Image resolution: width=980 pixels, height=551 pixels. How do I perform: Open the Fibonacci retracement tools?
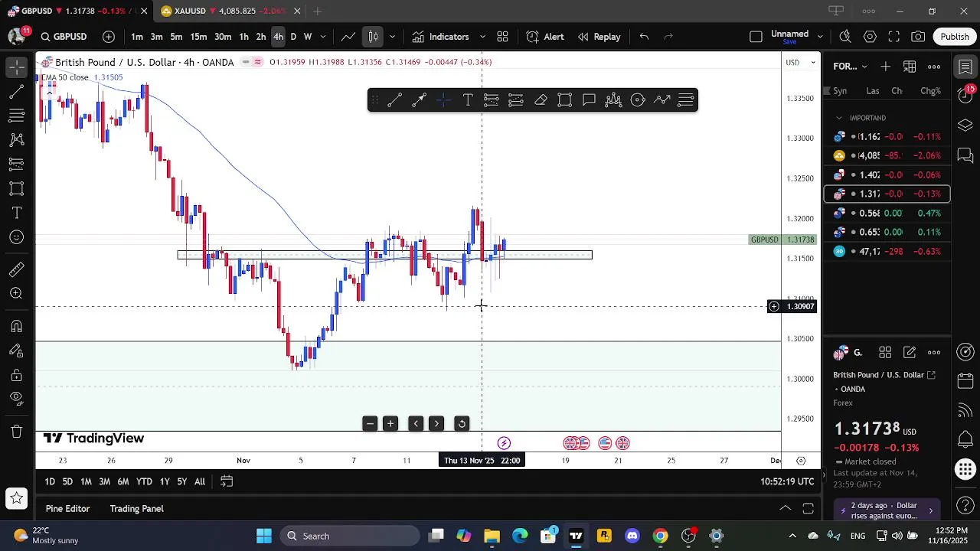(x=16, y=116)
